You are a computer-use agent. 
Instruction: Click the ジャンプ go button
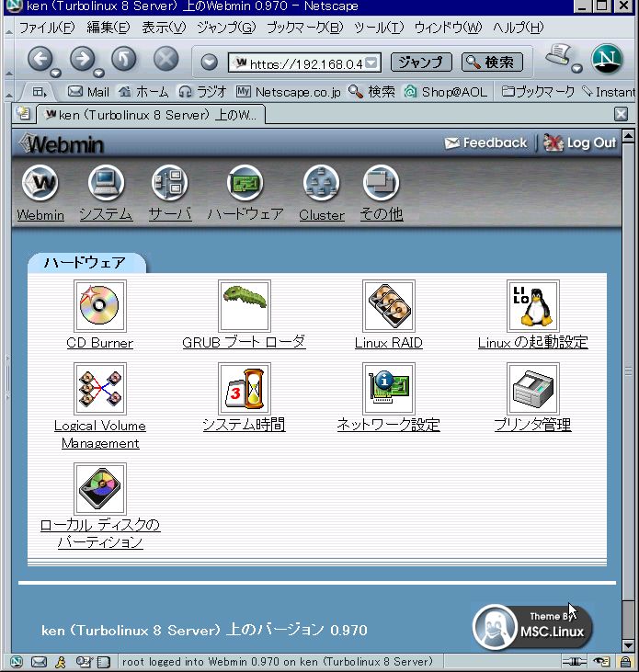[421, 63]
